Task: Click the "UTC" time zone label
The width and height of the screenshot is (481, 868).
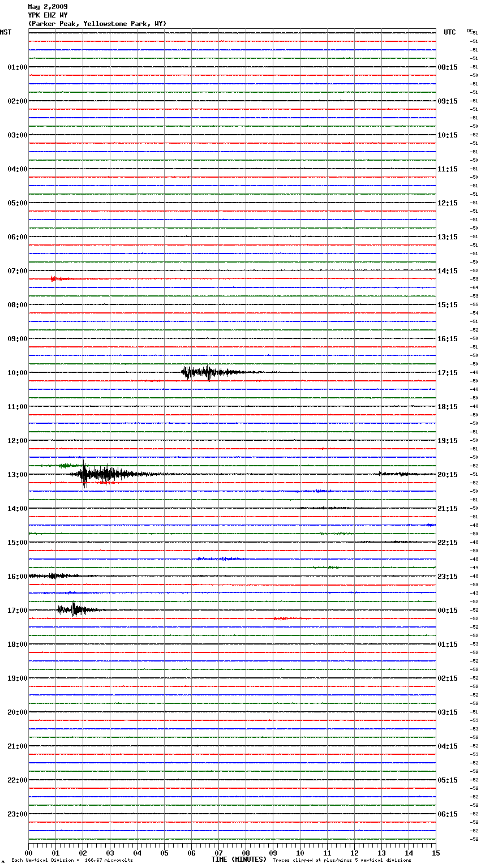Action: click(x=450, y=32)
